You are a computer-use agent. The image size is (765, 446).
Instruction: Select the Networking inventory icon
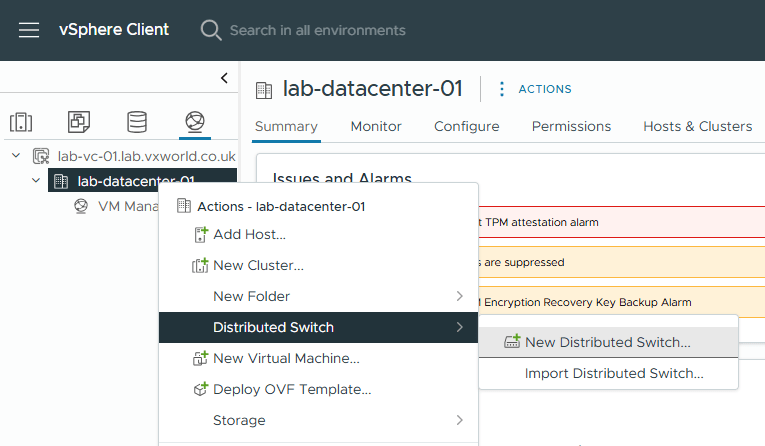click(195, 123)
